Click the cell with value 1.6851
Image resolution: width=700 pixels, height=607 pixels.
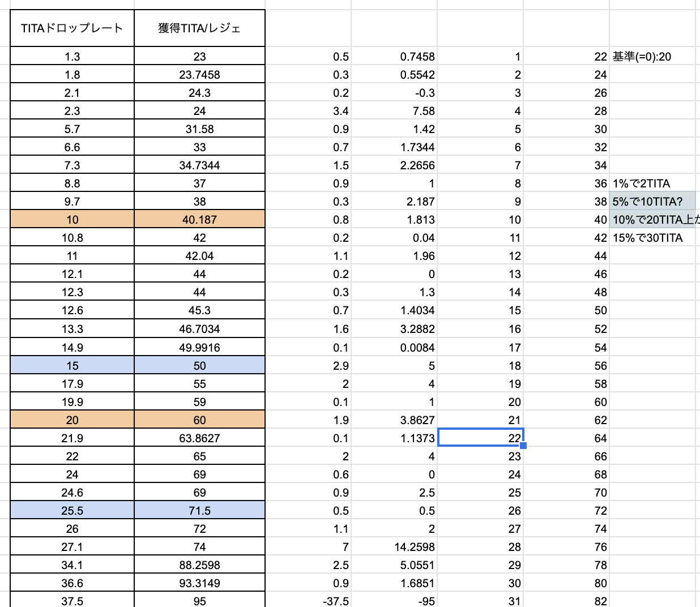coord(395,583)
